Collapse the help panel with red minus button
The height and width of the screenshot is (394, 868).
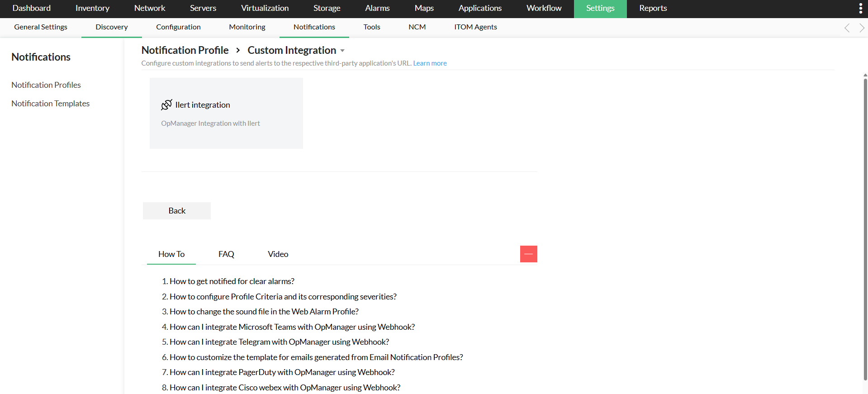click(528, 254)
